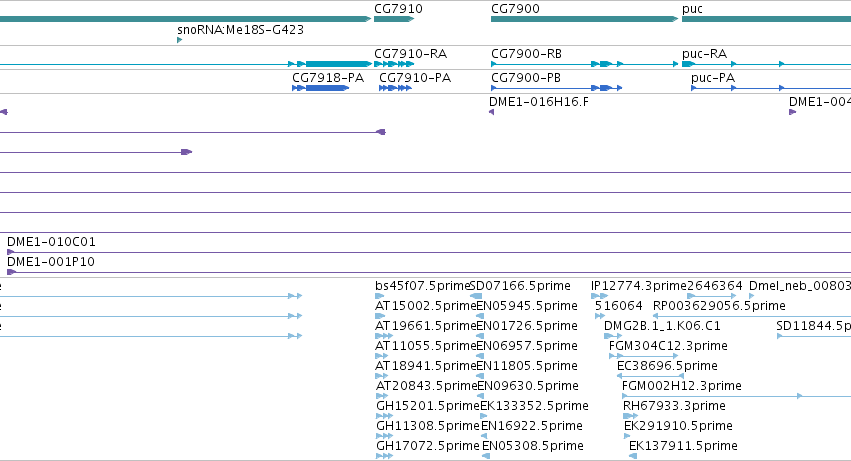Select the CG7910-RA transcript label

pos(410,54)
